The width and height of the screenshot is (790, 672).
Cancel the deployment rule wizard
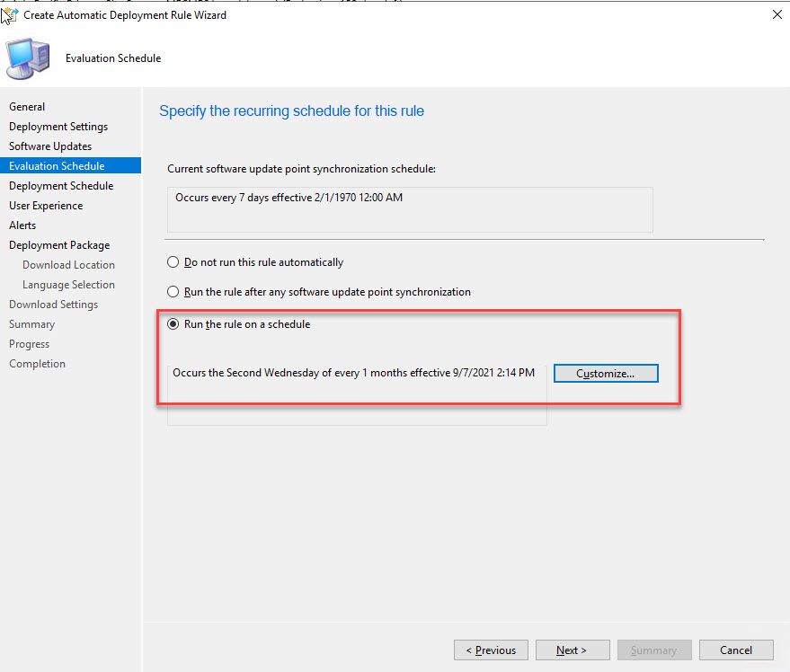(x=735, y=650)
